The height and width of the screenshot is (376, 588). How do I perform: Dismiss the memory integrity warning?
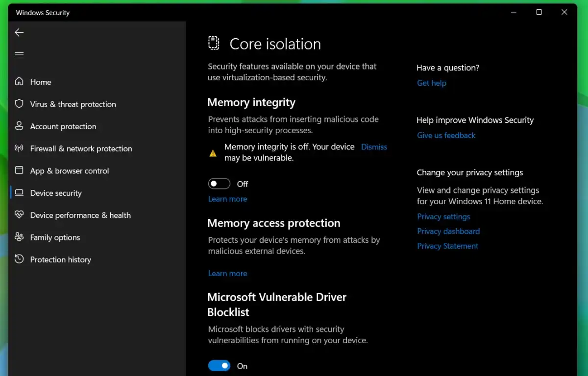click(x=374, y=146)
